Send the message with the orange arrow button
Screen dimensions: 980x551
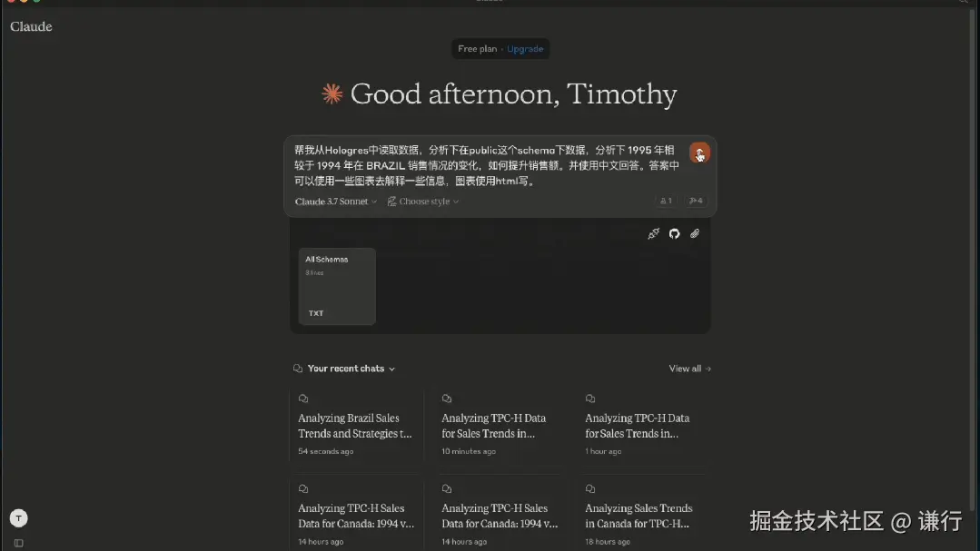click(698, 153)
